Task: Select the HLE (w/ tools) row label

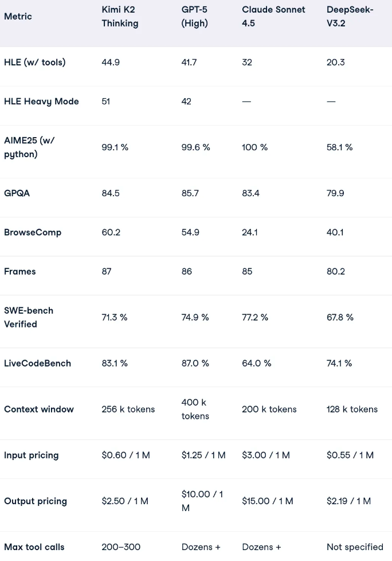Action: coord(35,63)
